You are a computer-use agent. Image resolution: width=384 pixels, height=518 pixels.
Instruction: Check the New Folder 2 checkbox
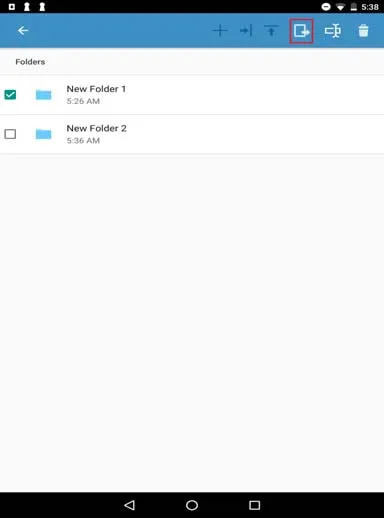10,134
